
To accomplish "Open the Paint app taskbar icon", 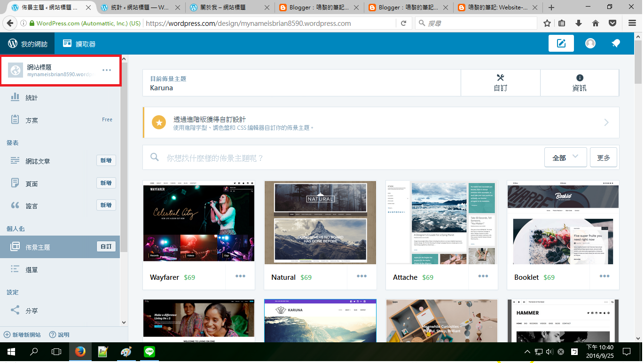I will (x=126, y=352).
